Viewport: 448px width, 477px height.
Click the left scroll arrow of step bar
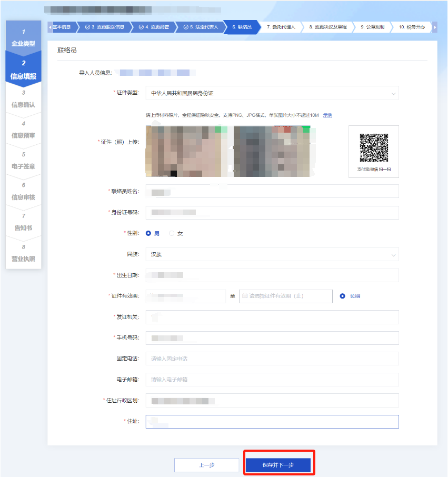coord(50,27)
